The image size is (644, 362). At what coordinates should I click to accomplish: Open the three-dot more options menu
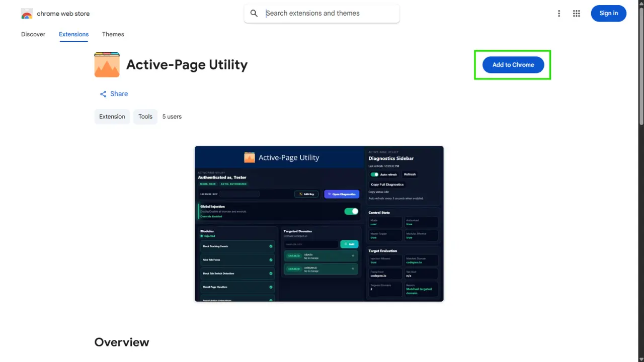pos(558,14)
